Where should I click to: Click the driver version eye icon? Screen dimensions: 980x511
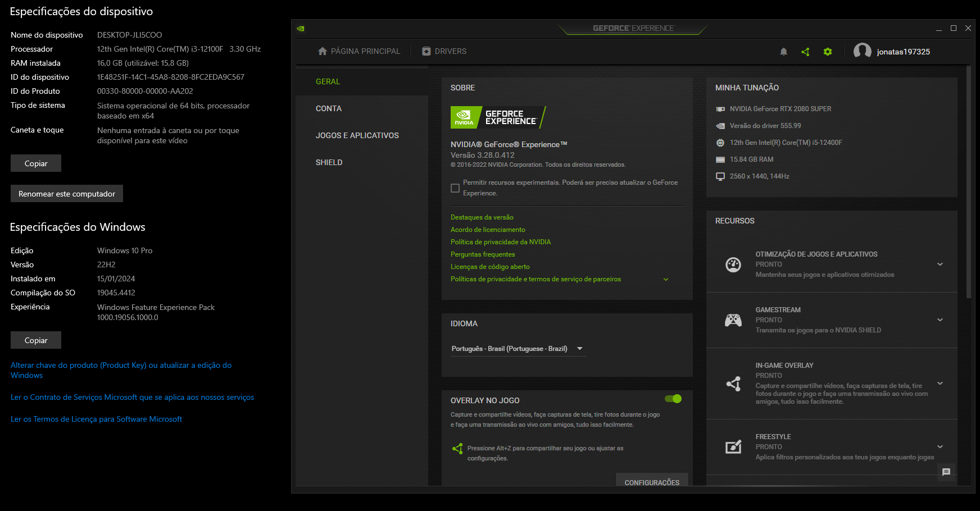720,126
